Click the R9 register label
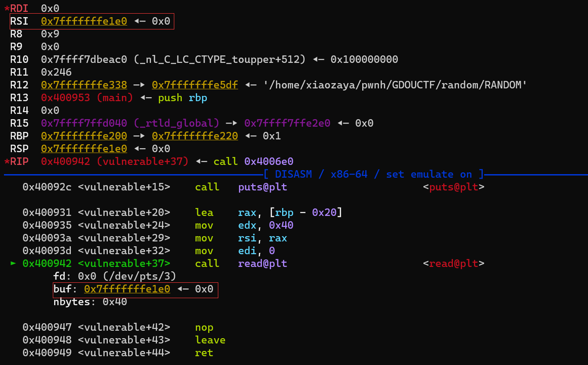This screenshot has height=365, width=588. (16, 47)
